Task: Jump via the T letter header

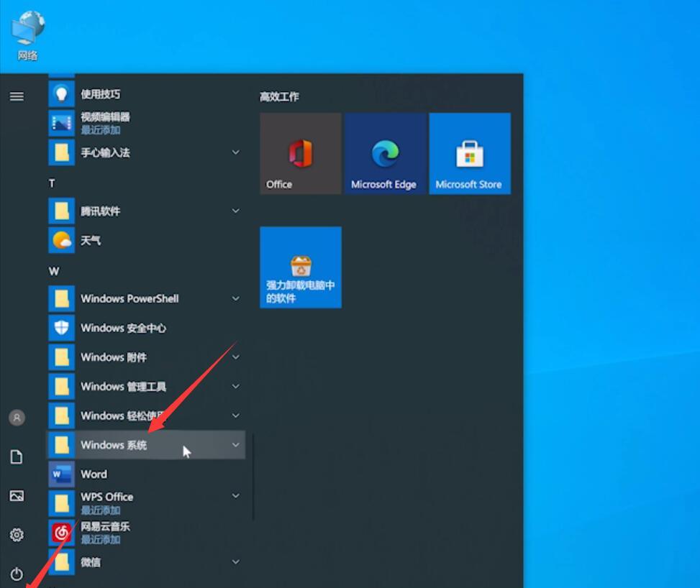Action: tap(52, 183)
